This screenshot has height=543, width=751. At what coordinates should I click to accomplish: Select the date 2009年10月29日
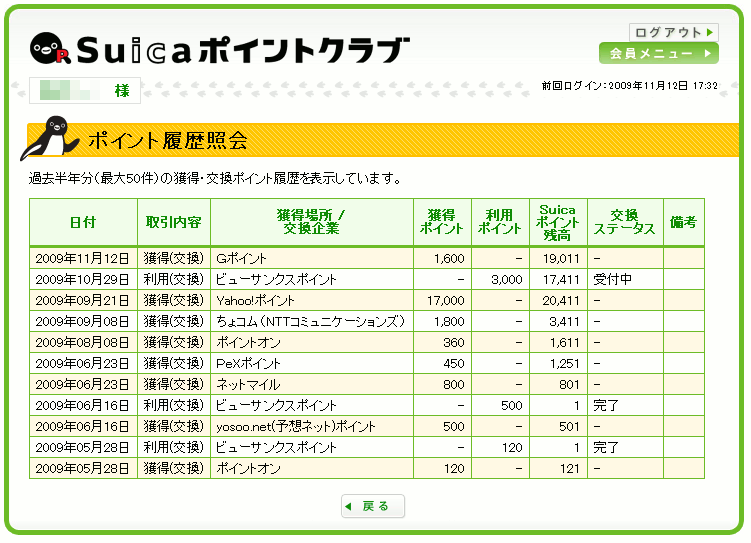click(x=82, y=280)
